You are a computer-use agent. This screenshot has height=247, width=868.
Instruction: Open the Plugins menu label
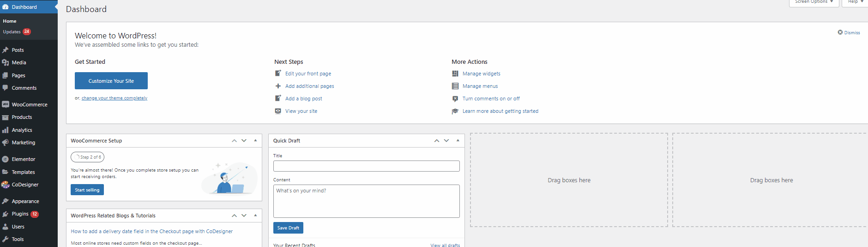point(20,214)
